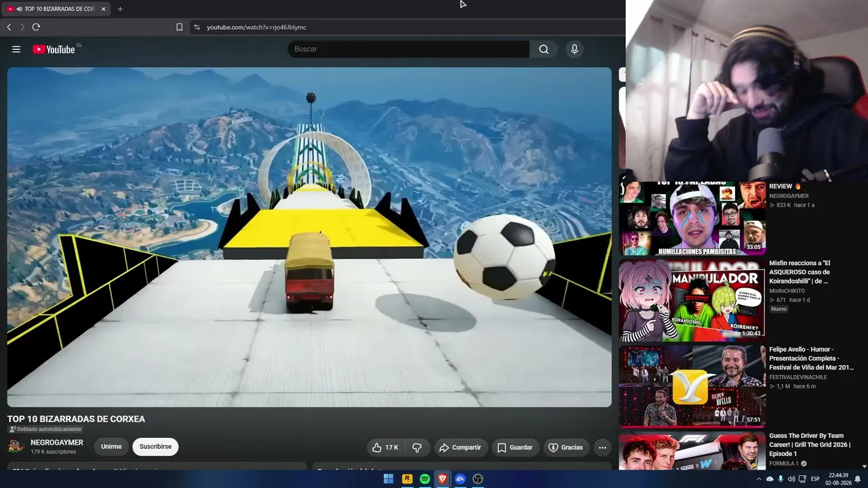Send thanks with the Gracias button
868x488 pixels.
tap(566, 447)
